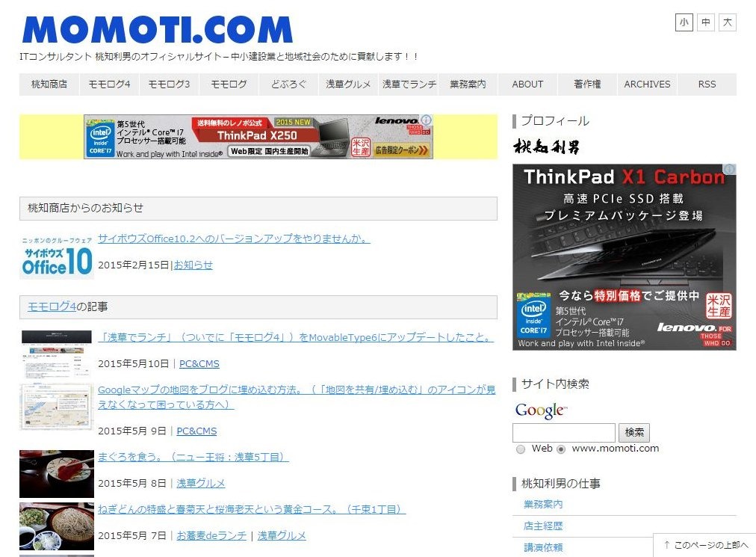This screenshot has width=756, height=557.
Task: Open PC&CMS category for May 9 post
Action: [196, 431]
